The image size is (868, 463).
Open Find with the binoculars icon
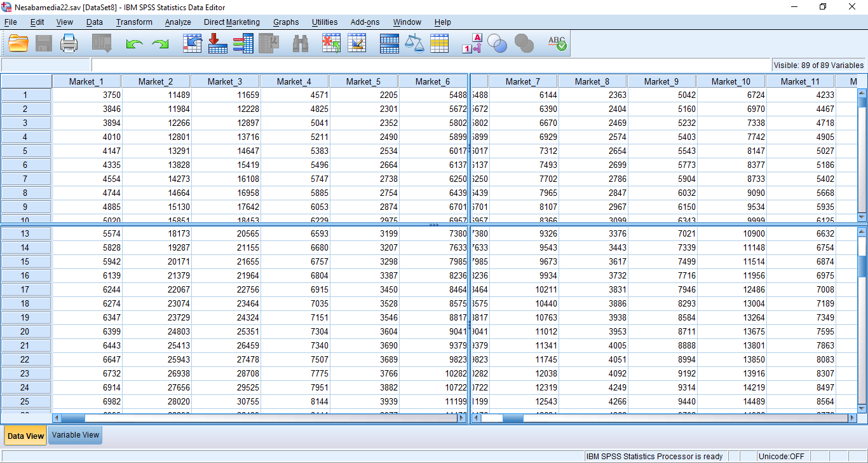[x=301, y=43]
